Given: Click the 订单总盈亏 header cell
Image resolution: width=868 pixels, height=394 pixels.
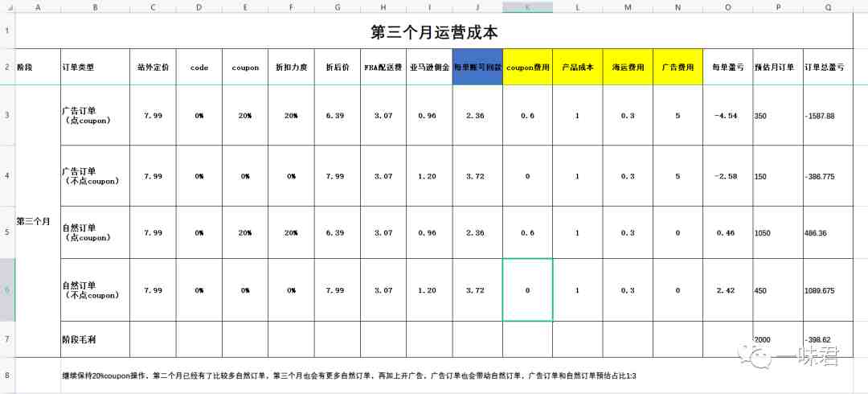Looking at the screenshot, I should (x=828, y=67).
